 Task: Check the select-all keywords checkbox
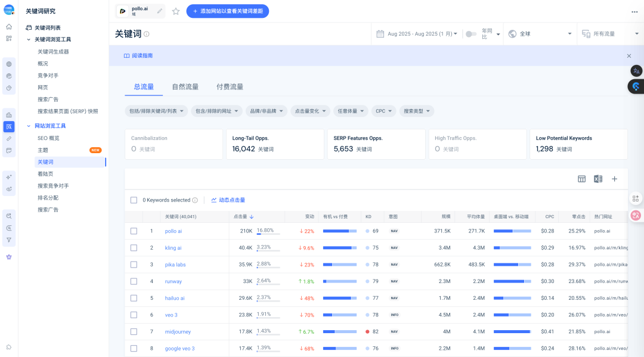pos(134,200)
